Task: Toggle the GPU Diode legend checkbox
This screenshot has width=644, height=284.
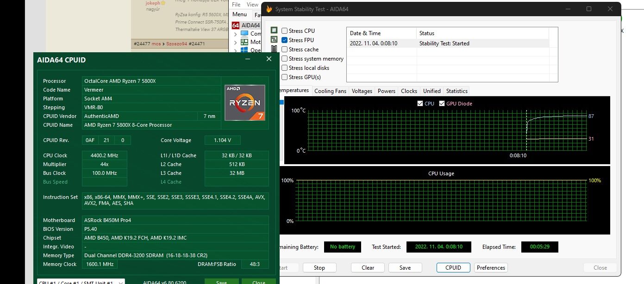Action: (442, 104)
